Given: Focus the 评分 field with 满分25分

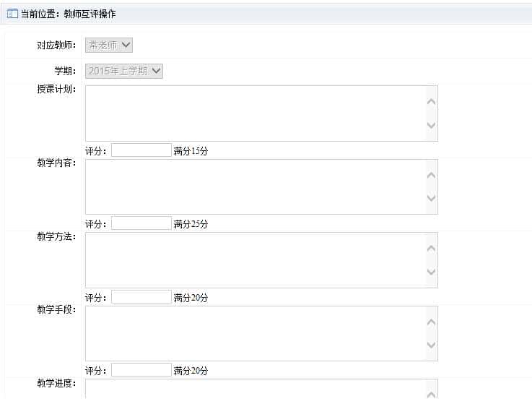Looking at the screenshot, I should click(141, 223).
